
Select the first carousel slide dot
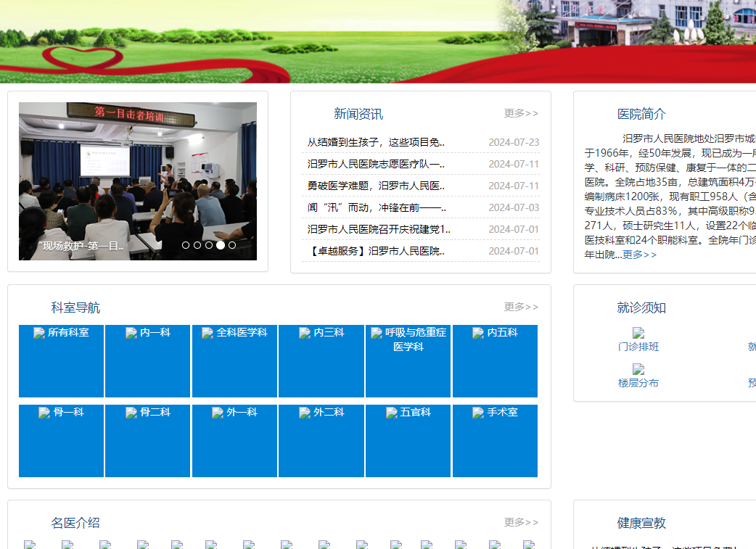pos(186,245)
